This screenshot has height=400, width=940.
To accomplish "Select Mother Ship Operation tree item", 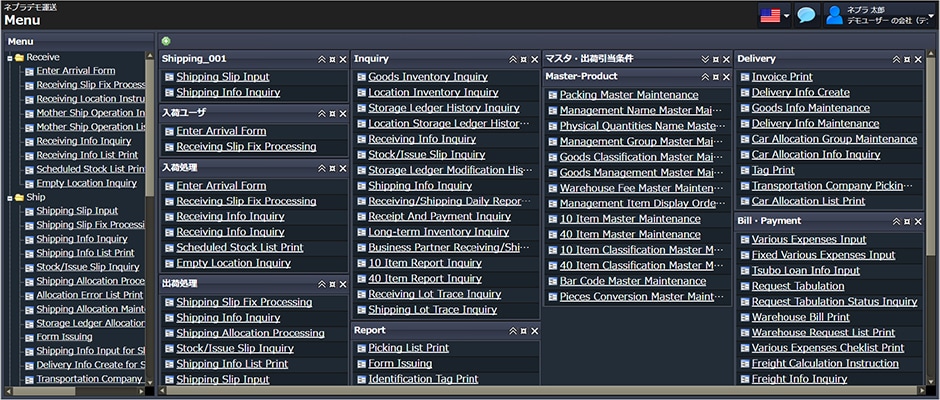I will point(90,113).
